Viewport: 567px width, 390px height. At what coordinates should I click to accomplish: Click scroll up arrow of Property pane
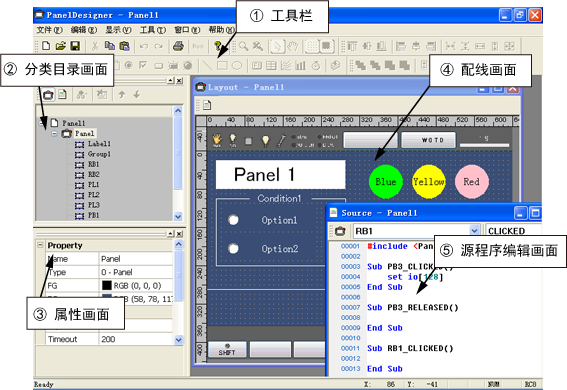pyautogui.click(x=178, y=245)
